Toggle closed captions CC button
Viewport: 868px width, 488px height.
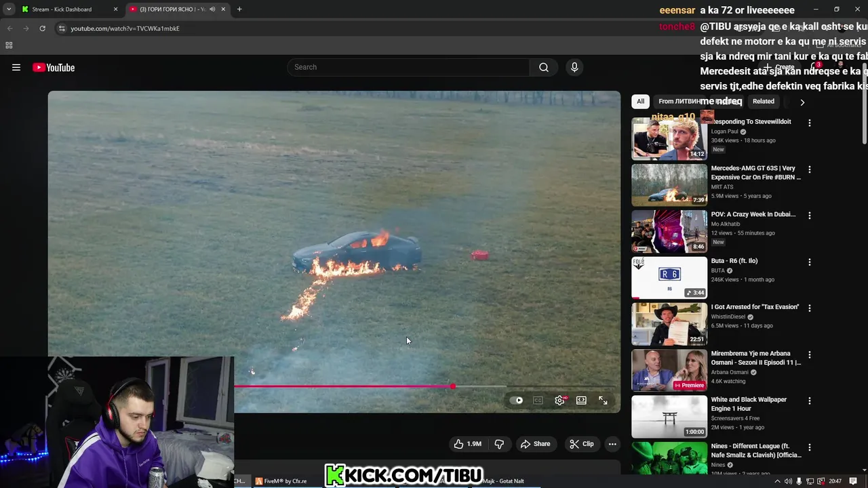538,401
